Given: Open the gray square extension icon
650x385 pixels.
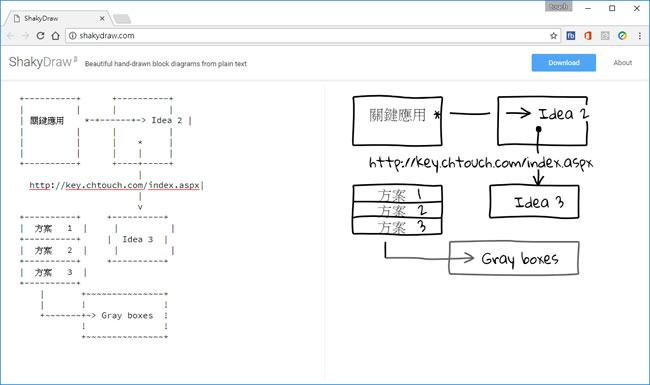Looking at the screenshot, I should point(605,36).
